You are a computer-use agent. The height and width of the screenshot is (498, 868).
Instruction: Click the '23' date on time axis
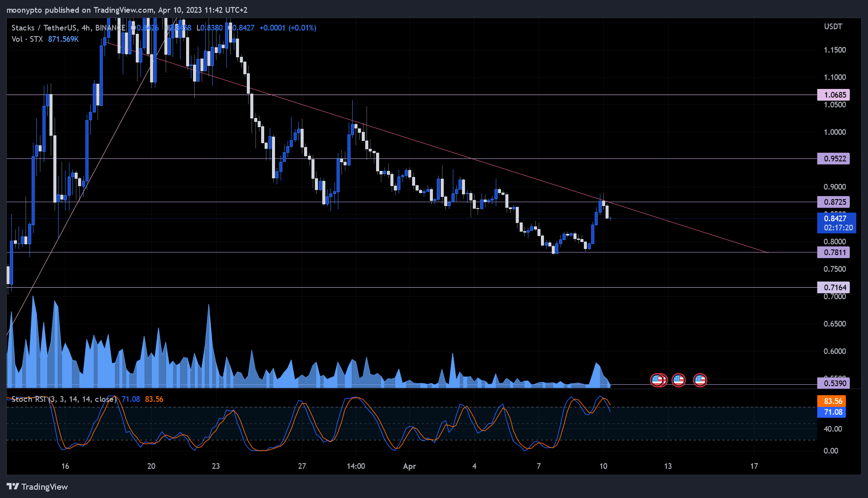(x=216, y=466)
